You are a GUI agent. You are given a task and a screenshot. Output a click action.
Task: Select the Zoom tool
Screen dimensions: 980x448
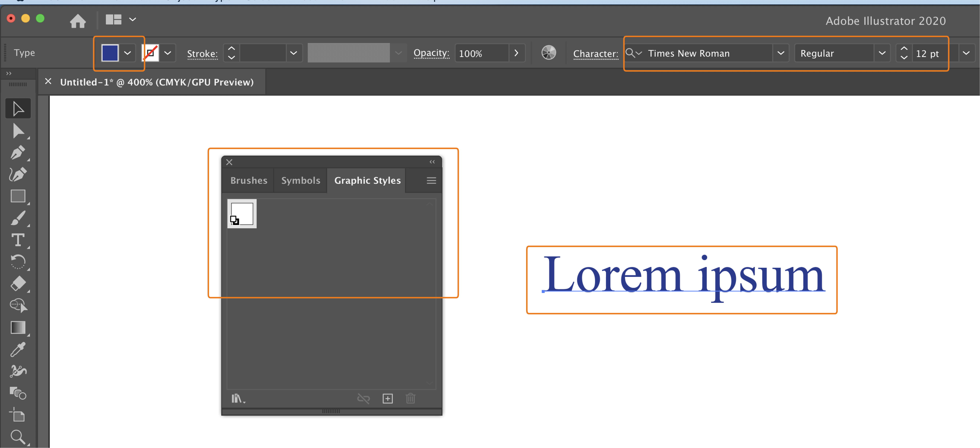click(x=18, y=437)
